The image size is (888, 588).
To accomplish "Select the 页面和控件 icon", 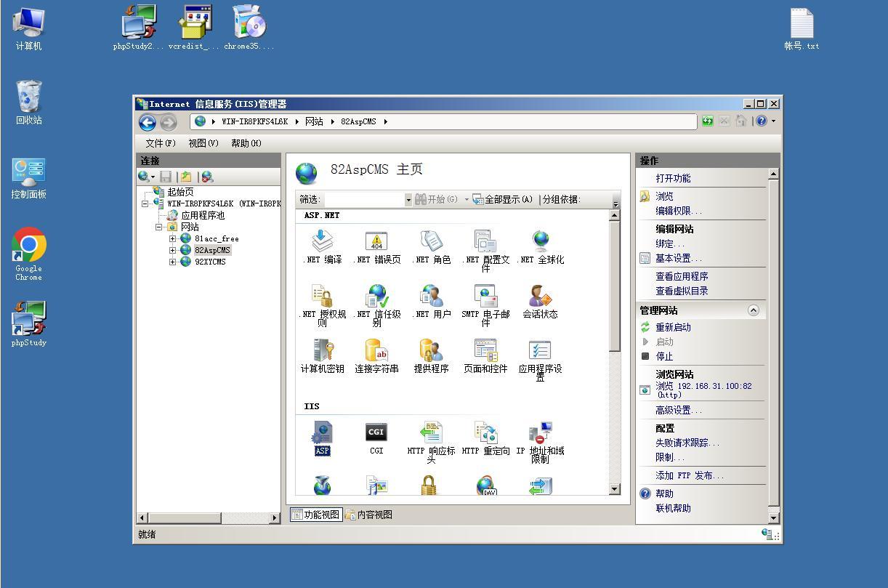I will coord(485,356).
